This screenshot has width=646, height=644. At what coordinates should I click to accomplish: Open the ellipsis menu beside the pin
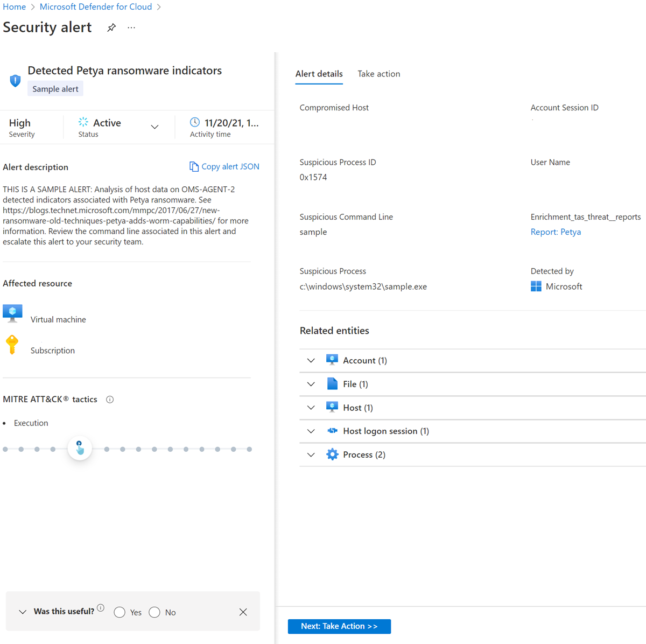131,27
